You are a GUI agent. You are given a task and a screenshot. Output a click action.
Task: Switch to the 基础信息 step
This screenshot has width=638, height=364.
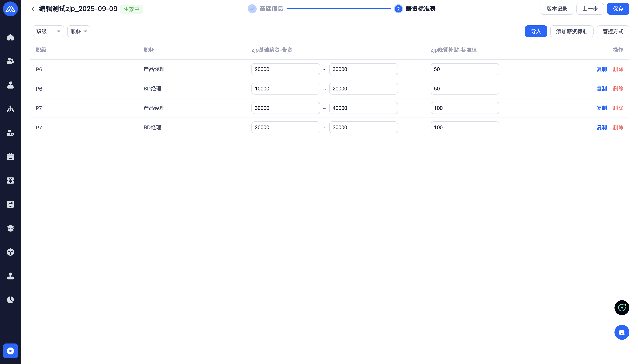pos(271,9)
